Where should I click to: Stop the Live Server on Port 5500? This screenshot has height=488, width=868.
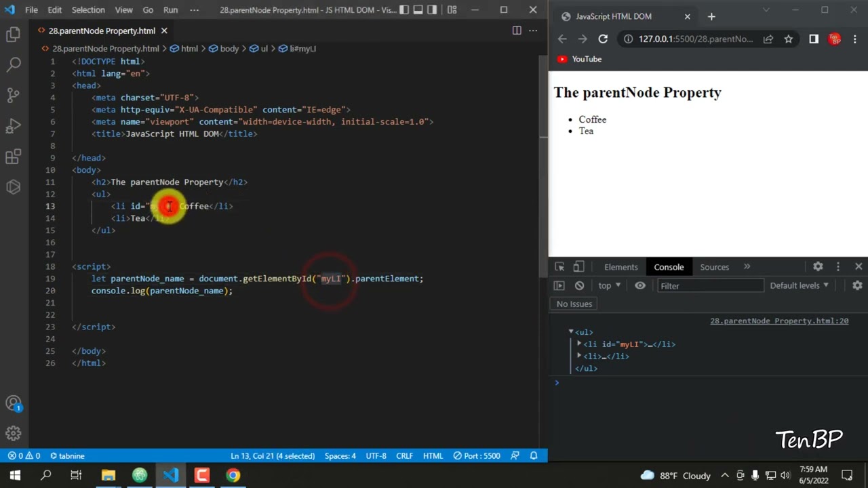[x=477, y=456]
